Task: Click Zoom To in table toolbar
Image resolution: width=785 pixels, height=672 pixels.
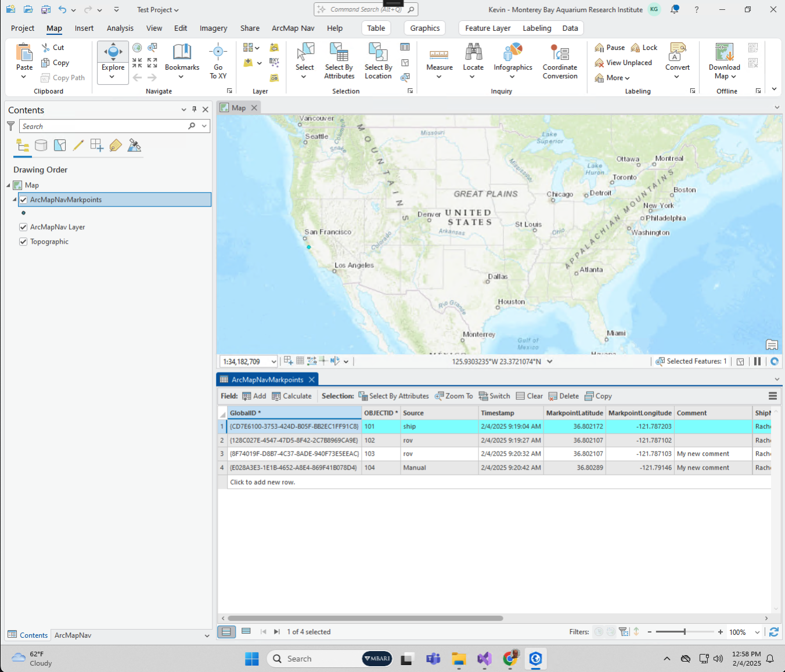Action: pos(453,396)
